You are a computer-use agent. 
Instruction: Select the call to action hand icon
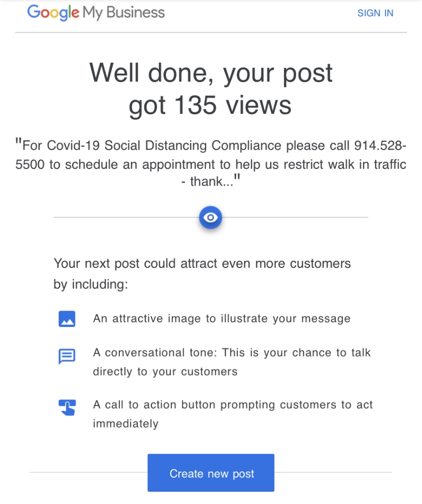(x=67, y=407)
